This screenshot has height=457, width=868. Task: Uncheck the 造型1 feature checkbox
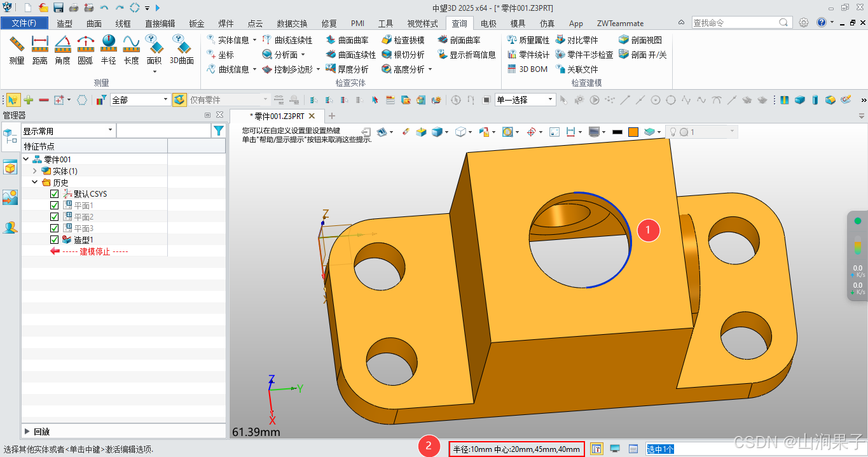pyautogui.click(x=55, y=239)
